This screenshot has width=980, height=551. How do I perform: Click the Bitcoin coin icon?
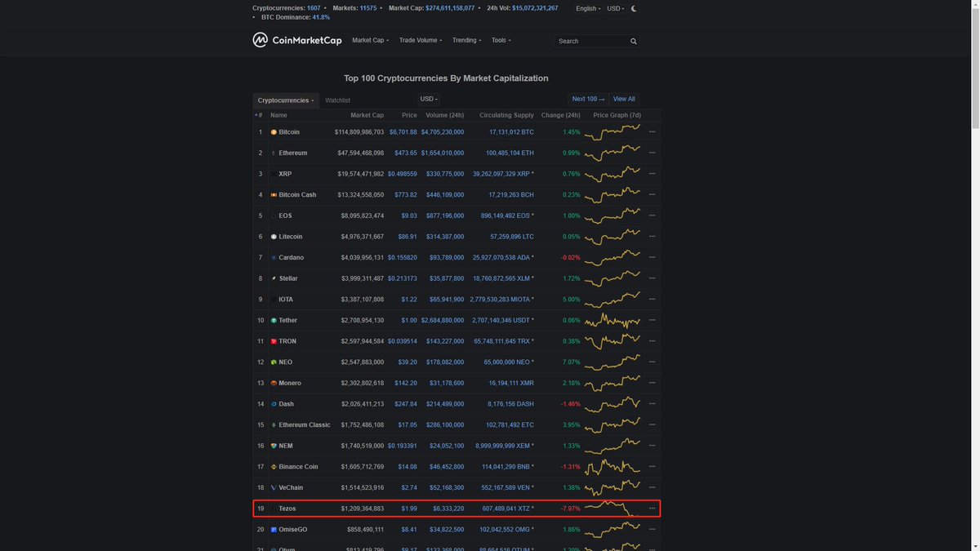pyautogui.click(x=274, y=132)
